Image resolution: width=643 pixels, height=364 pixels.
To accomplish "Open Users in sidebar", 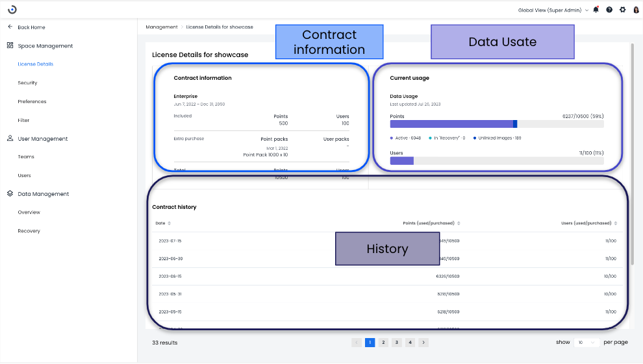I will pyautogui.click(x=24, y=176).
